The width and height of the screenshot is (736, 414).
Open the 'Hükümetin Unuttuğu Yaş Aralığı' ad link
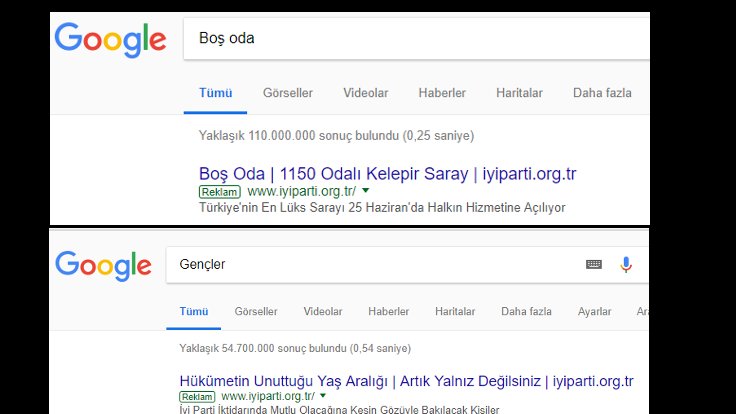coord(406,381)
